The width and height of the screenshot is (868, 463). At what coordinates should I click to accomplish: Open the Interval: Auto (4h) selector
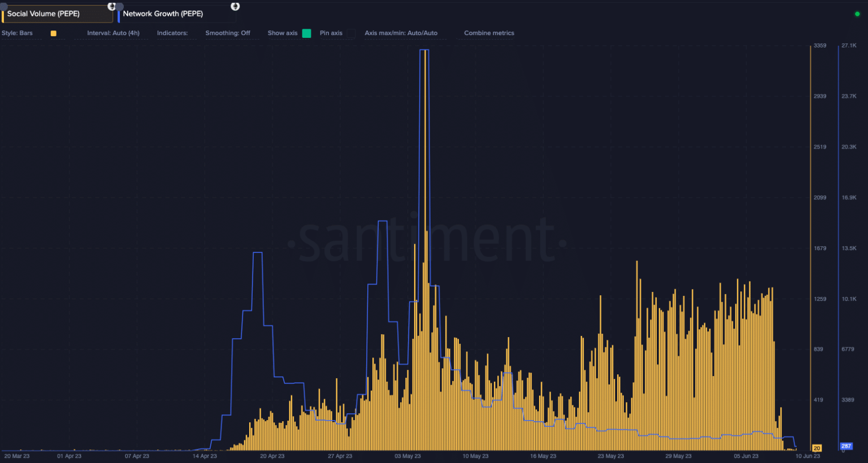pos(113,33)
